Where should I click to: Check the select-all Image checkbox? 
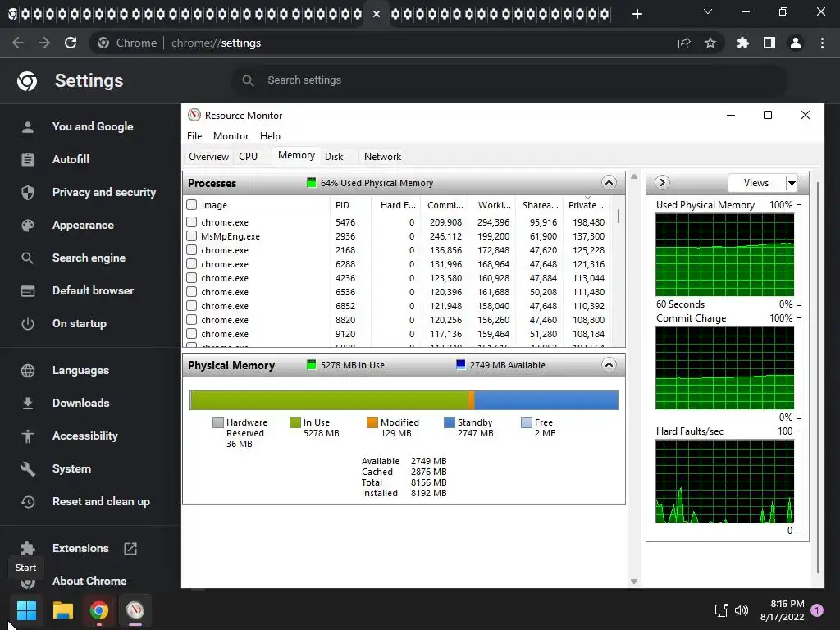[192, 204]
